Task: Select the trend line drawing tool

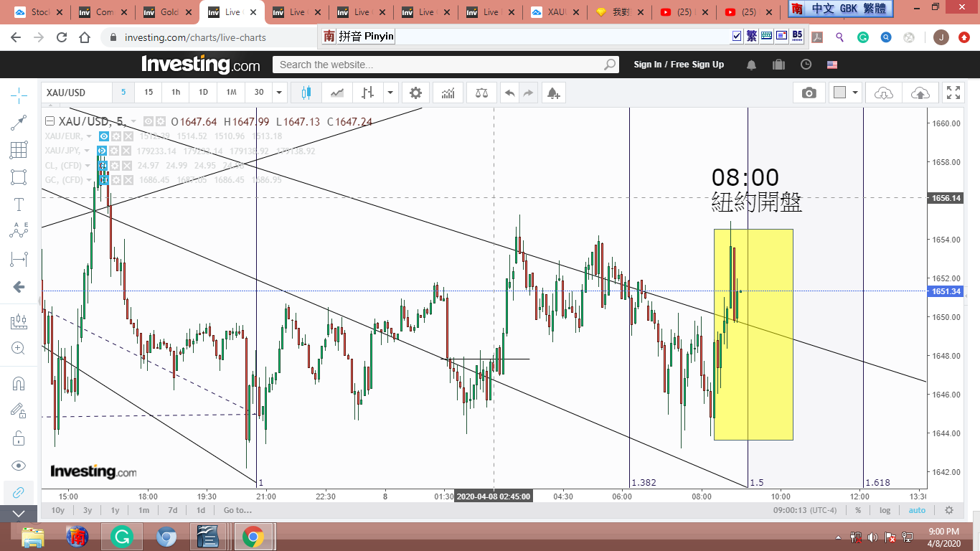Action: coord(19,123)
